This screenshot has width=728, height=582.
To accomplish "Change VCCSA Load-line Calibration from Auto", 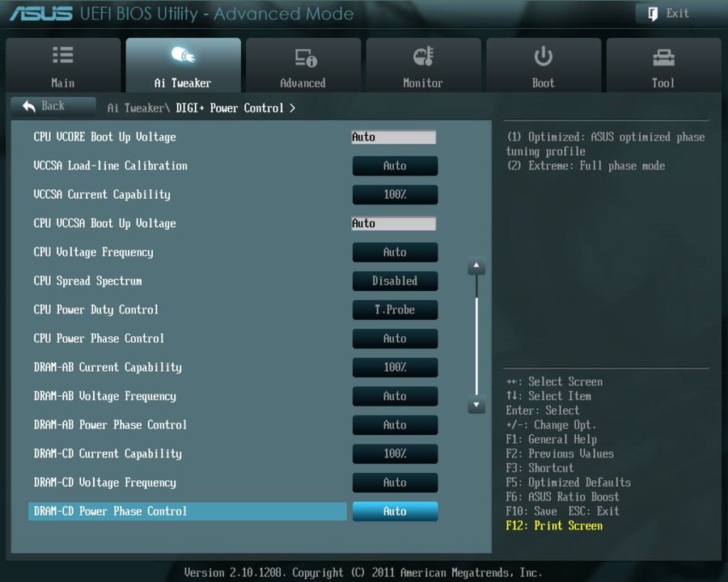I will (x=395, y=166).
